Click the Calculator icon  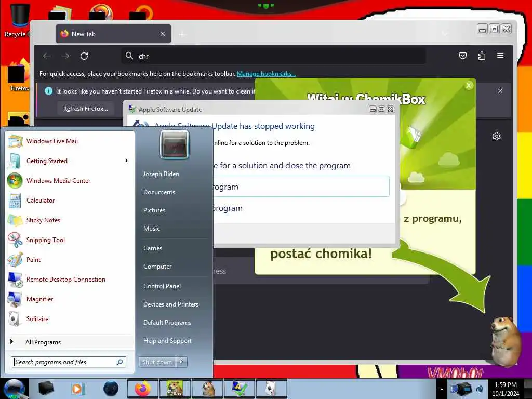pyautogui.click(x=15, y=200)
